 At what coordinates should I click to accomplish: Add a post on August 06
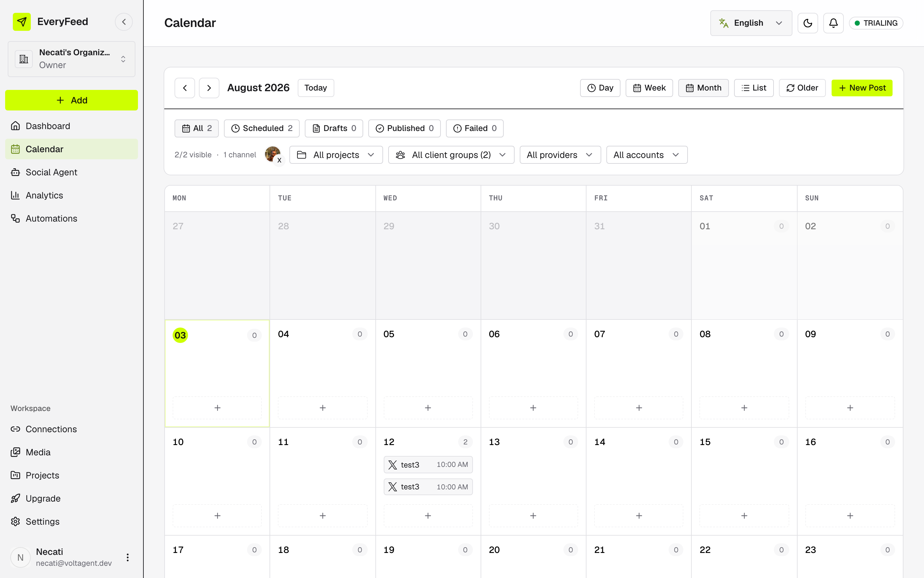tap(534, 408)
